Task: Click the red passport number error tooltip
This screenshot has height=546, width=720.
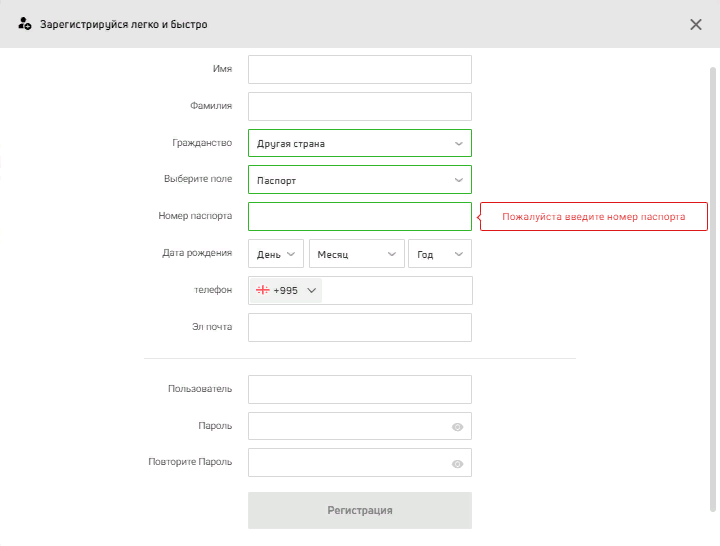Action: tap(593, 216)
